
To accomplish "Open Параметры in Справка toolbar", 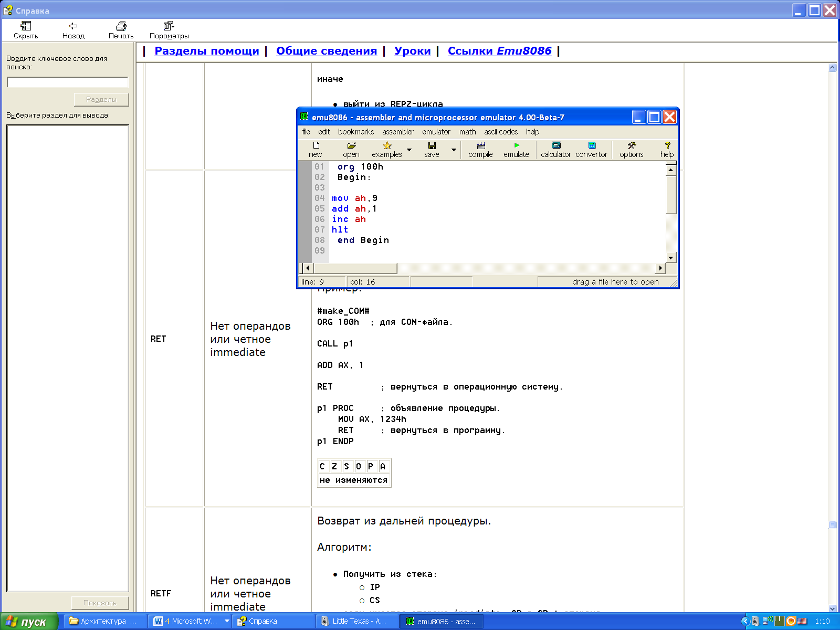I will pyautogui.click(x=169, y=30).
